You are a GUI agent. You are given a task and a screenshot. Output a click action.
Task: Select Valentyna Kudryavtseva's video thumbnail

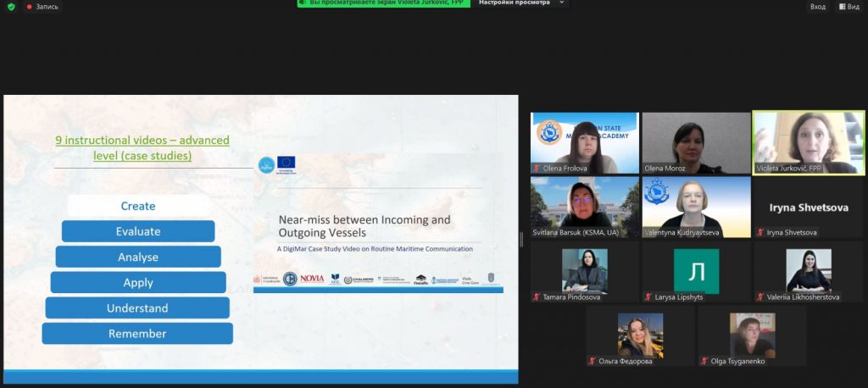[x=696, y=207]
